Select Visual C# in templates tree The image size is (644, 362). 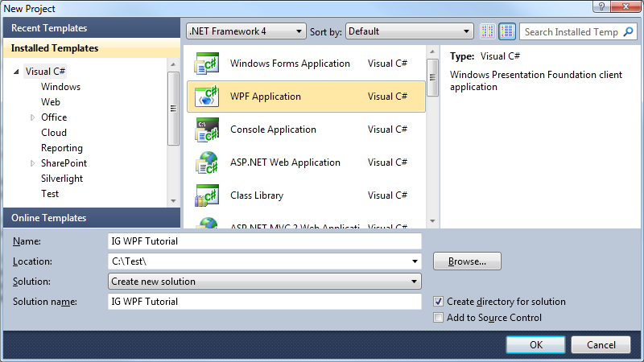[45, 72]
